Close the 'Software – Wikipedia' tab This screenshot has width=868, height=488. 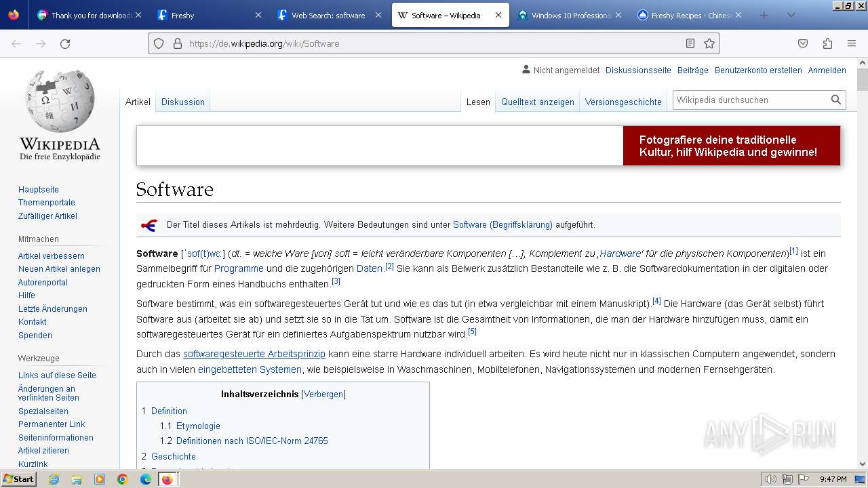pyautogui.click(x=498, y=15)
